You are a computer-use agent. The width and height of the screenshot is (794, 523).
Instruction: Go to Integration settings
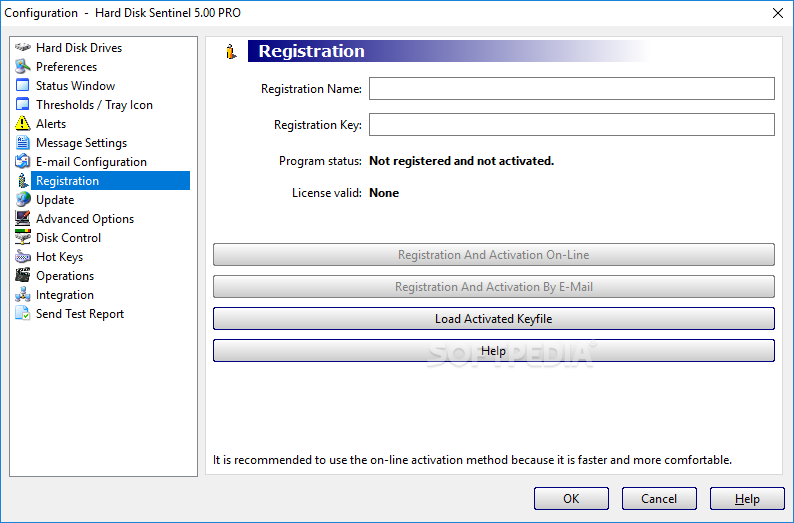pyautogui.click(x=65, y=295)
